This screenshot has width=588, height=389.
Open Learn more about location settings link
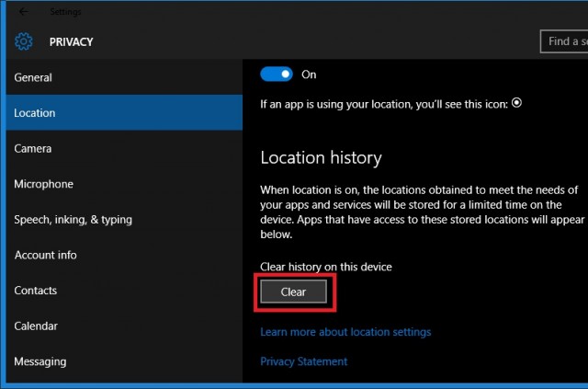coord(345,332)
